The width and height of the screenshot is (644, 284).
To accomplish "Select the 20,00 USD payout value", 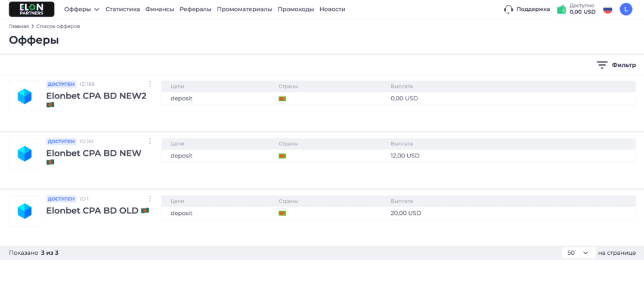I will point(406,214).
